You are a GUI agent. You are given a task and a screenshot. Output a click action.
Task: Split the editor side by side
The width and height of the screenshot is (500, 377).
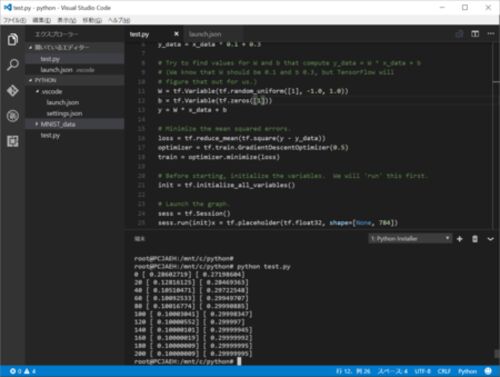475,34
